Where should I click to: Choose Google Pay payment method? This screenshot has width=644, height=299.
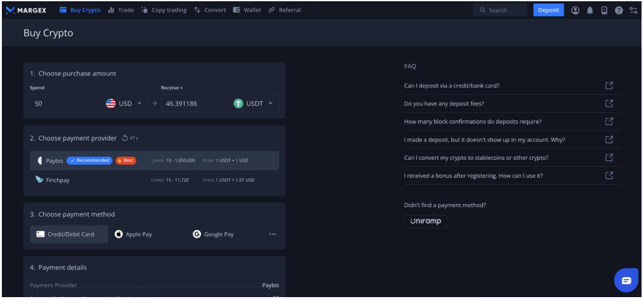tap(213, 234)
